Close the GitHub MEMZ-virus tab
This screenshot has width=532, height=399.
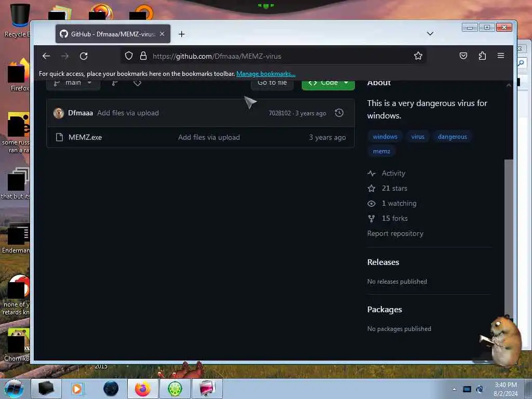tap(162, 34)
